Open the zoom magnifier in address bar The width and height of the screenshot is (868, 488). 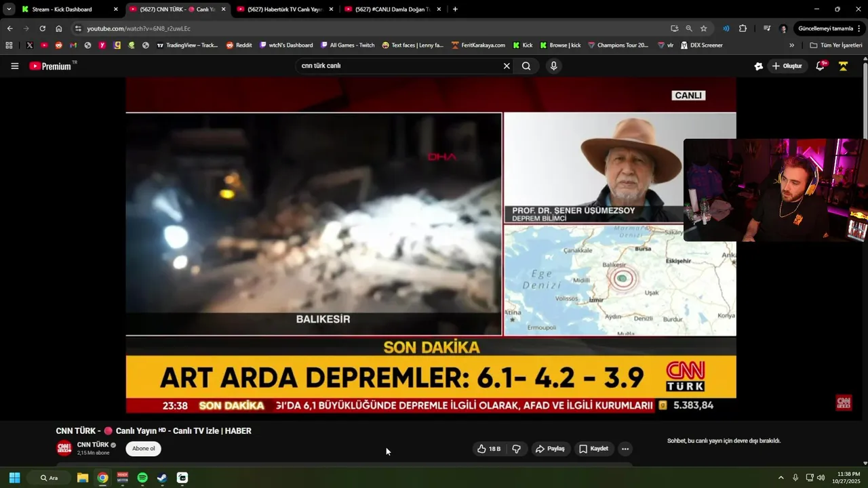(x=689, y=28)
